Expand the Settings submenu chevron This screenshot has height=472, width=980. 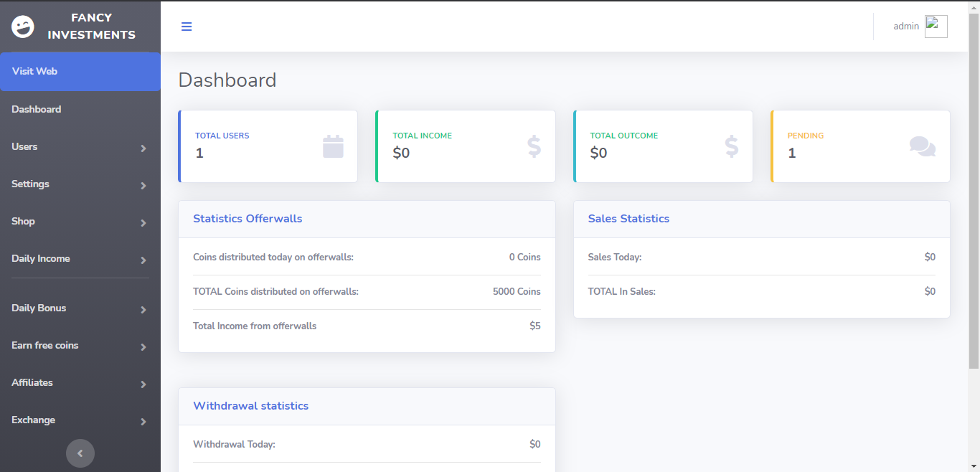[x=143, y=185]
